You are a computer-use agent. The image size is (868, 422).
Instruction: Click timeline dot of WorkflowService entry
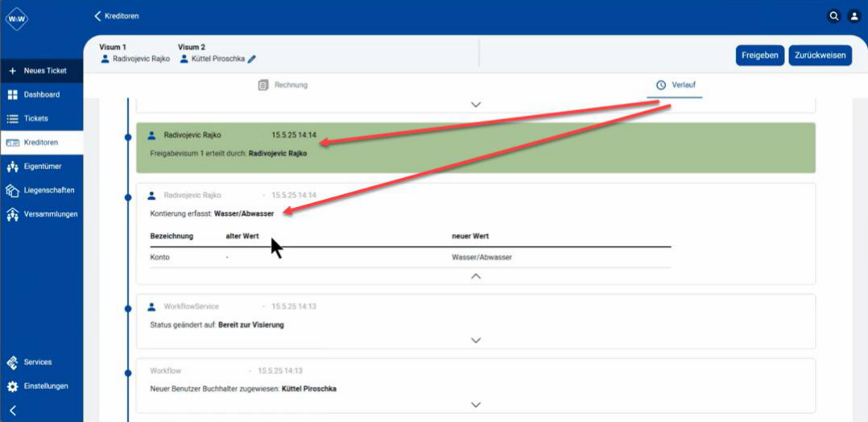[128, 308]
